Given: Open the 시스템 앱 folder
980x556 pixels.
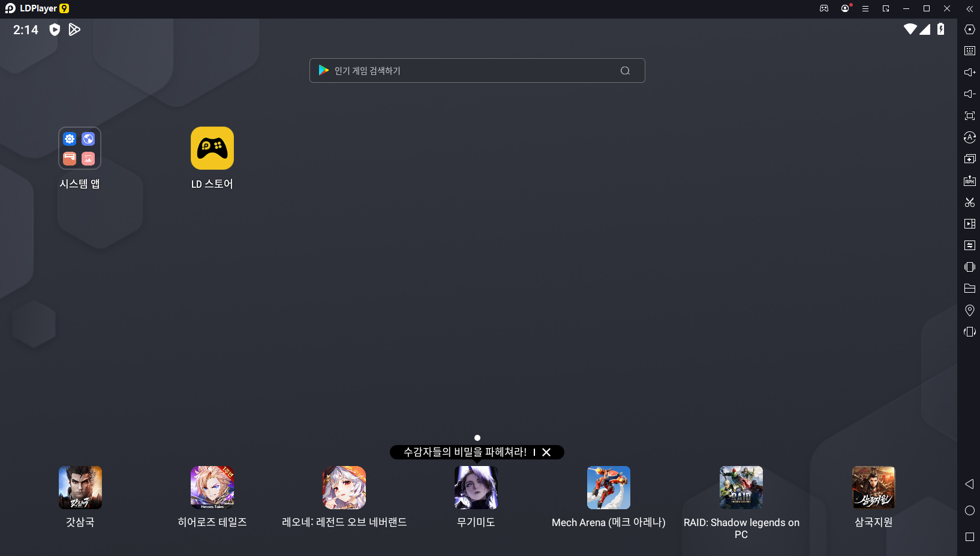Looking at the screenshot, I should (80, 148).
